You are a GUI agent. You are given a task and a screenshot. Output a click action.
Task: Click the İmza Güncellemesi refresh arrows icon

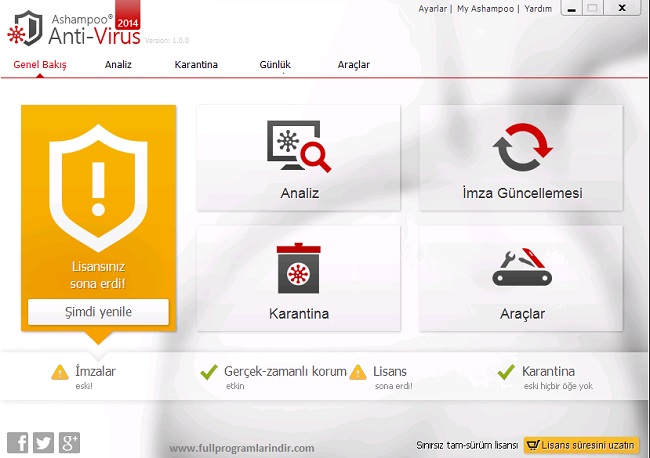coord(522,147)
